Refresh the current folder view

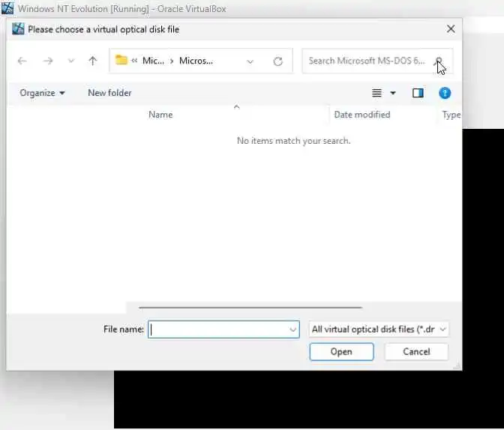click(277, 61)
